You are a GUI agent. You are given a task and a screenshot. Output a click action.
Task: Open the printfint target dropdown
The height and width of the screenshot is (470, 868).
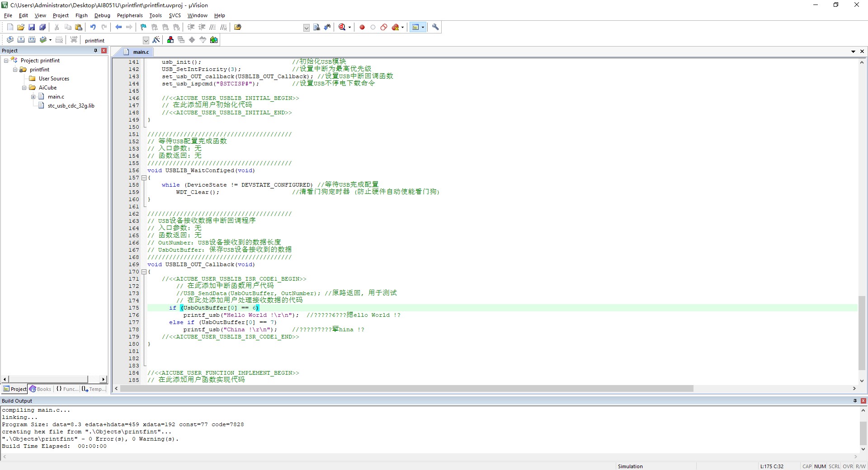146,40
